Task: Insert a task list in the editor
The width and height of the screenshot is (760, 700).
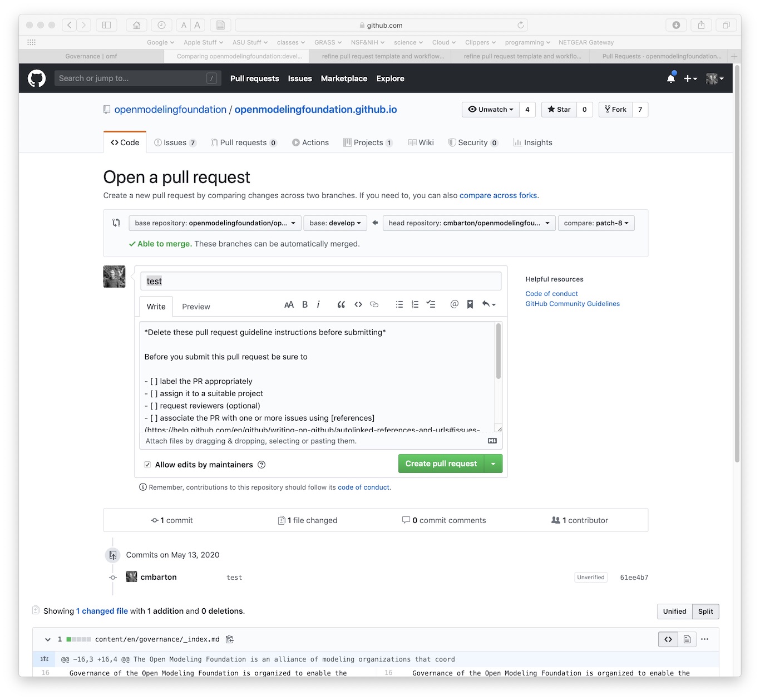Action: [x=431, y=304]
